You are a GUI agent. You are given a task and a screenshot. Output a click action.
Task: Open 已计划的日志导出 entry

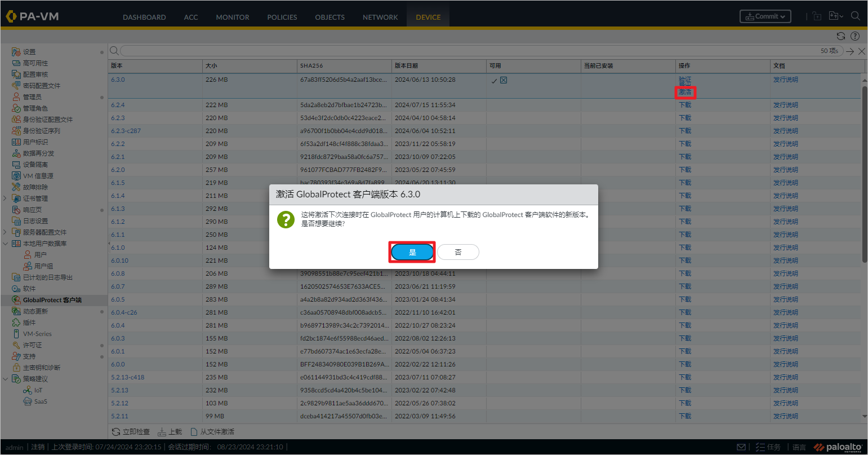pos(47,277)
